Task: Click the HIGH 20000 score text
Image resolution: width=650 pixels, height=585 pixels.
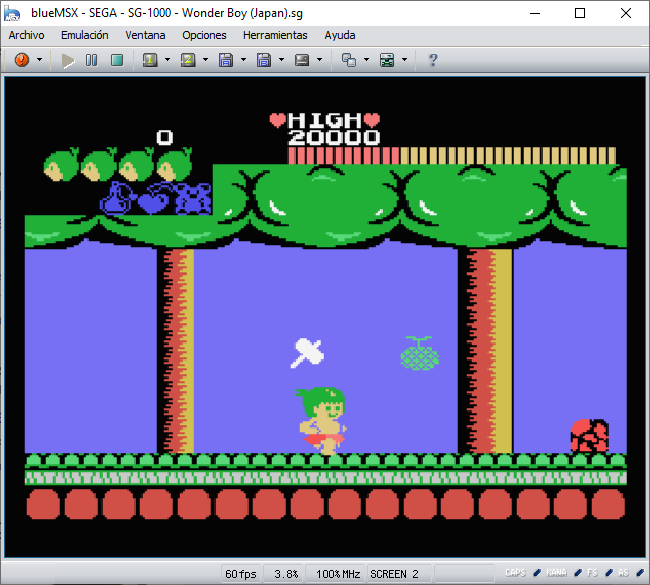Action: 325,129
